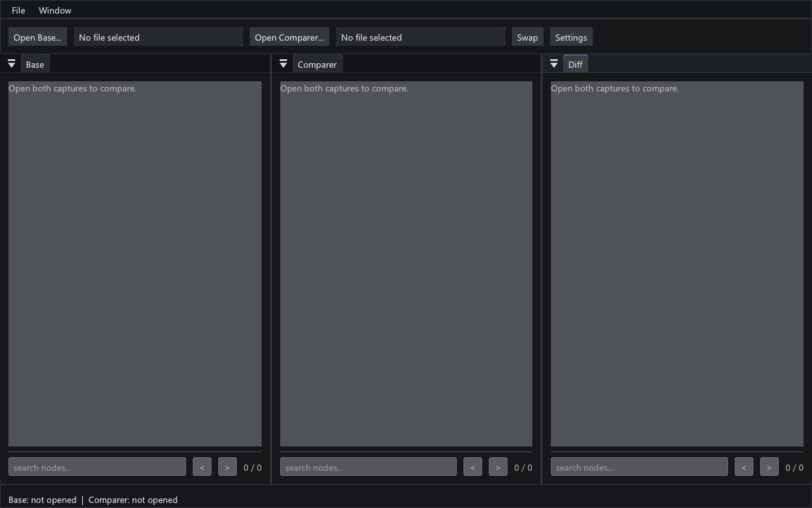Click the 0 / 0 counter in Base panel
This screenshot has height=508, width=812.
(253, 467)
